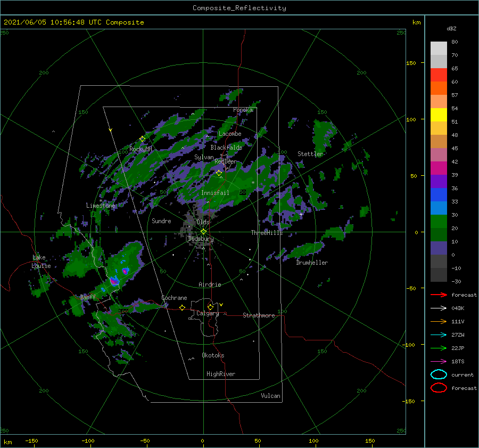The width and height of the screenshot is (479, 448).
Task: Click the magenta 18TS arrow legend icon
Action: [439, 362]
